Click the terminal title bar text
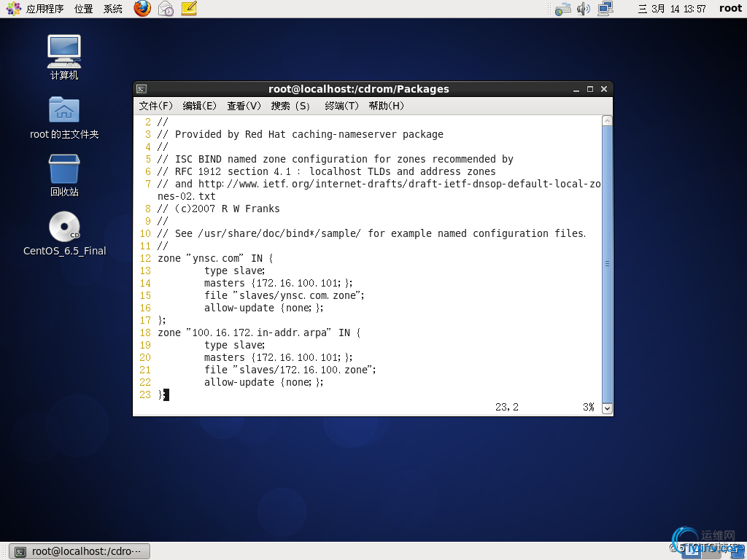Image resolution: width=747 pixels, height=560 pixels. pos(359,89)
